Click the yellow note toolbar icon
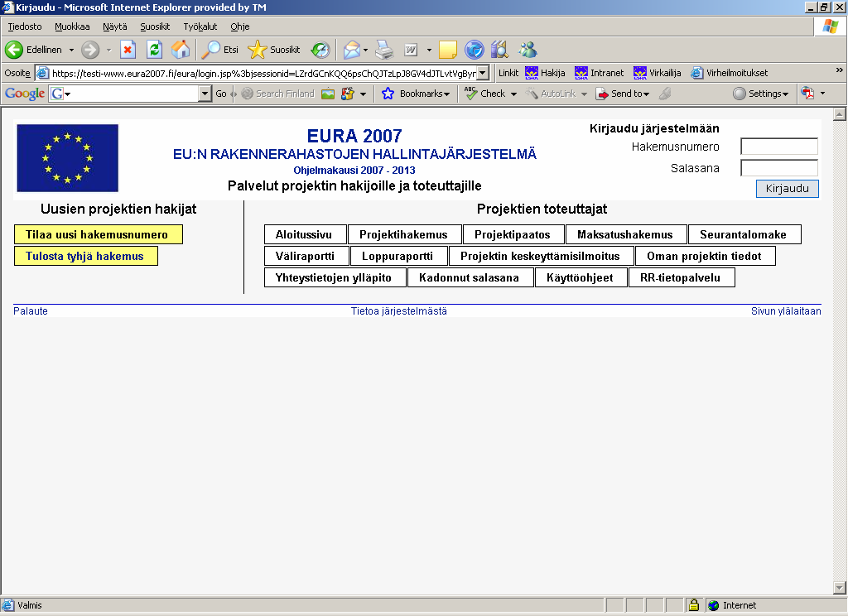Screen dimensions: 848x616 coord(448,50)
